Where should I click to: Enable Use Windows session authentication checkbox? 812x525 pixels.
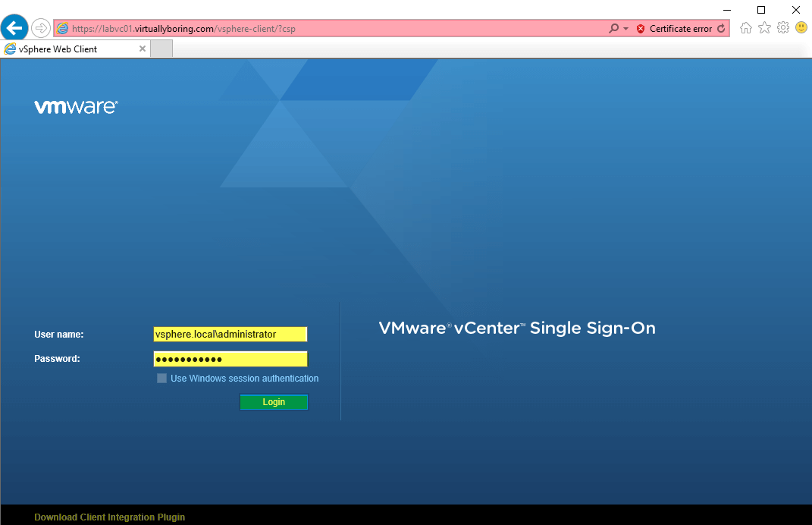point(161,379)
